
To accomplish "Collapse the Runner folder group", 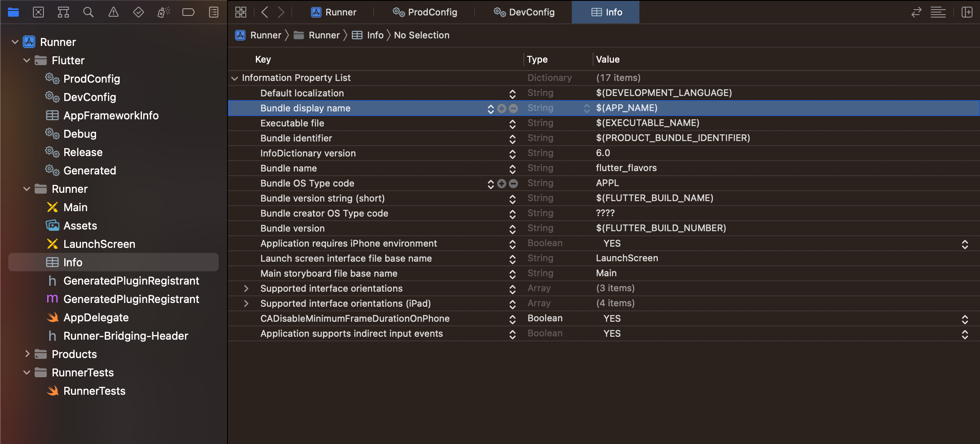I will click(x=27, y=189).
